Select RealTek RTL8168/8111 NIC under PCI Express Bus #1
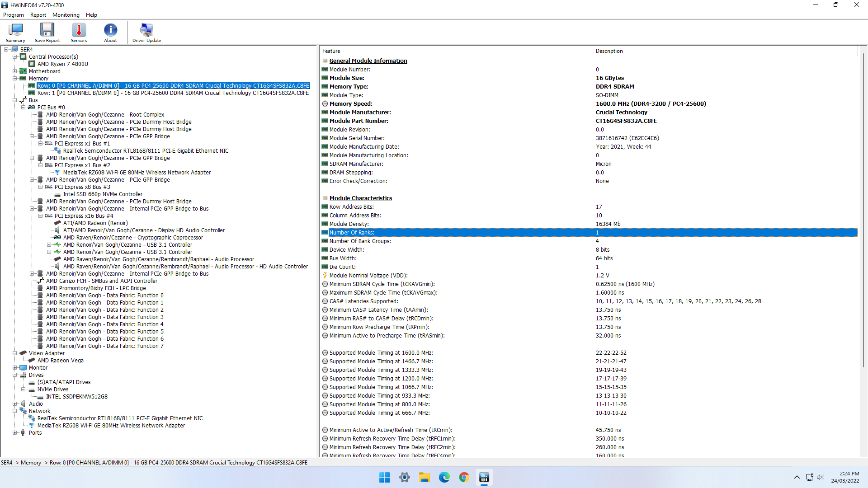This screenshot has height=488, width=868. pyautogui.click(x=146, y=151)
